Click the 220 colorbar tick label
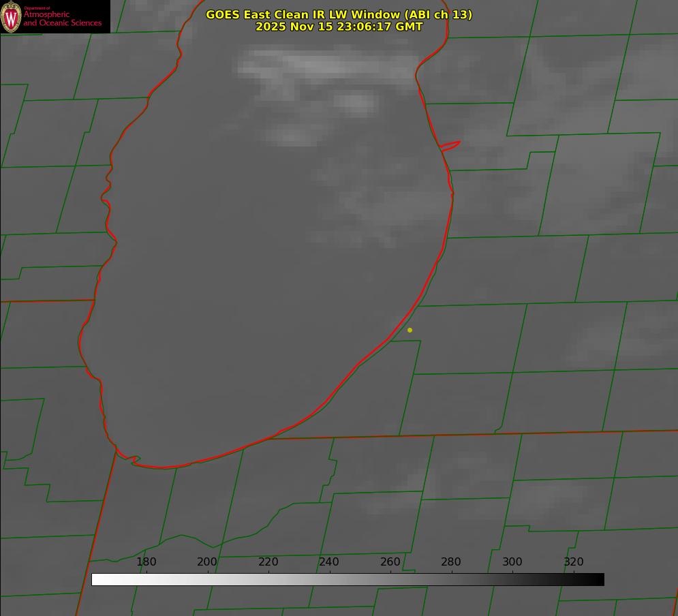This screenshot has height=616, width=678. [268, 562]
